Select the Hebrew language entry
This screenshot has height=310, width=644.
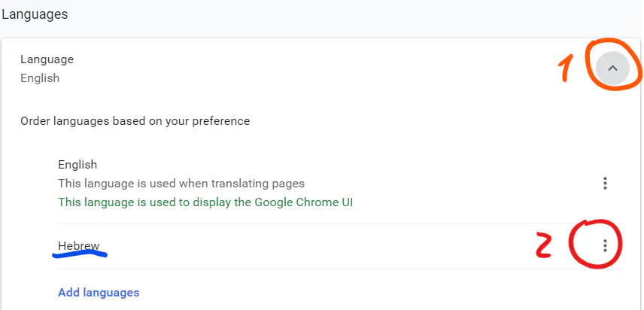tap(78, 245)
